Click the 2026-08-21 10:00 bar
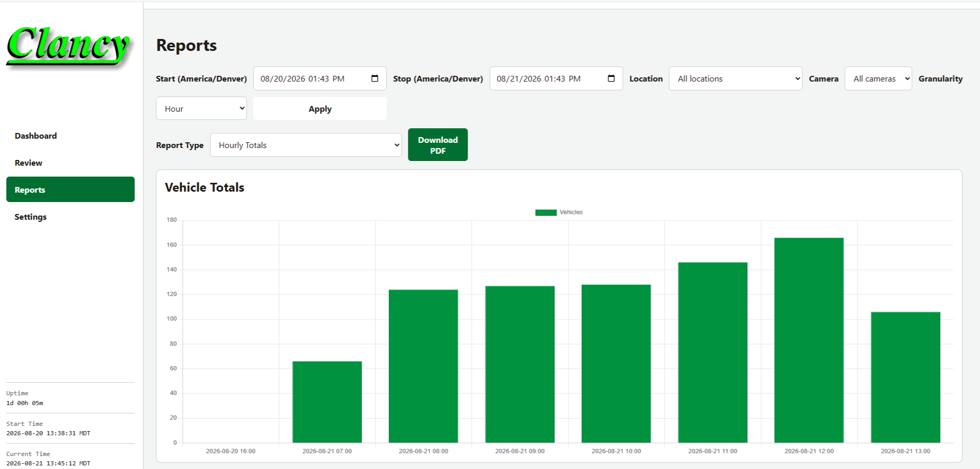 (x=616, y=364)
